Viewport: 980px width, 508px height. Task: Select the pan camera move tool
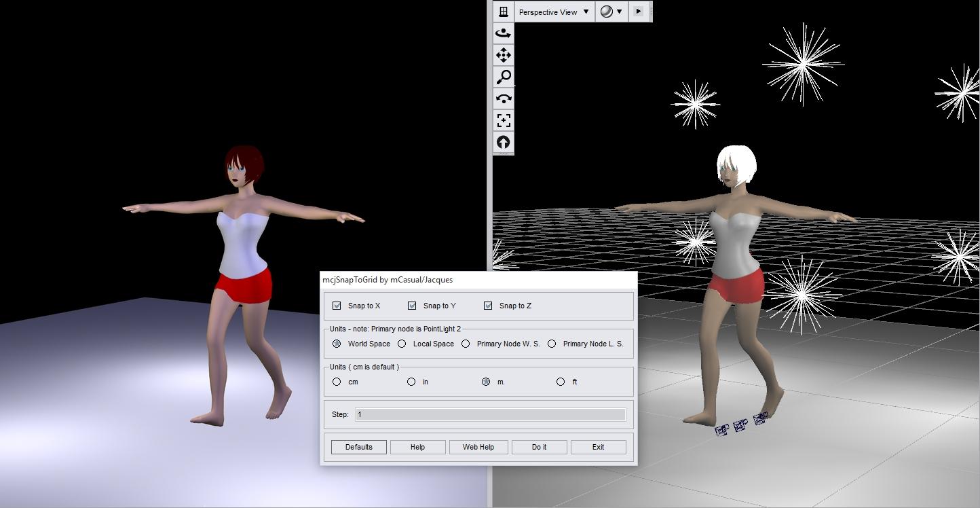pyautogui.click(x=503, y=55)
